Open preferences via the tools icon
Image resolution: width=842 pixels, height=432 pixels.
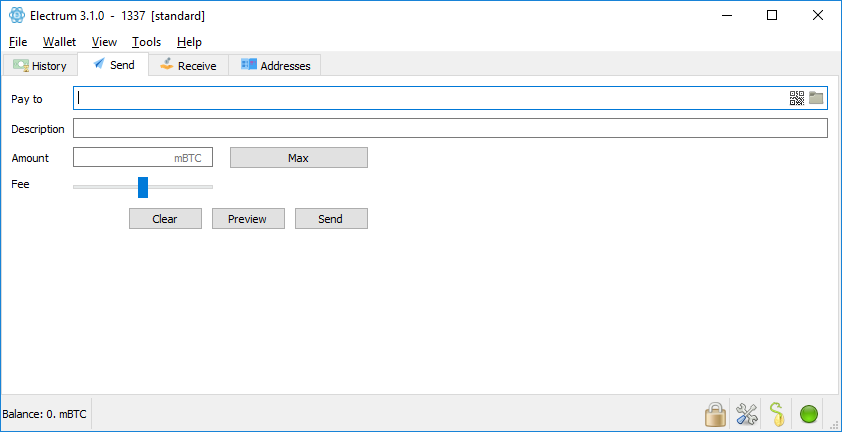tap(746, 414)
